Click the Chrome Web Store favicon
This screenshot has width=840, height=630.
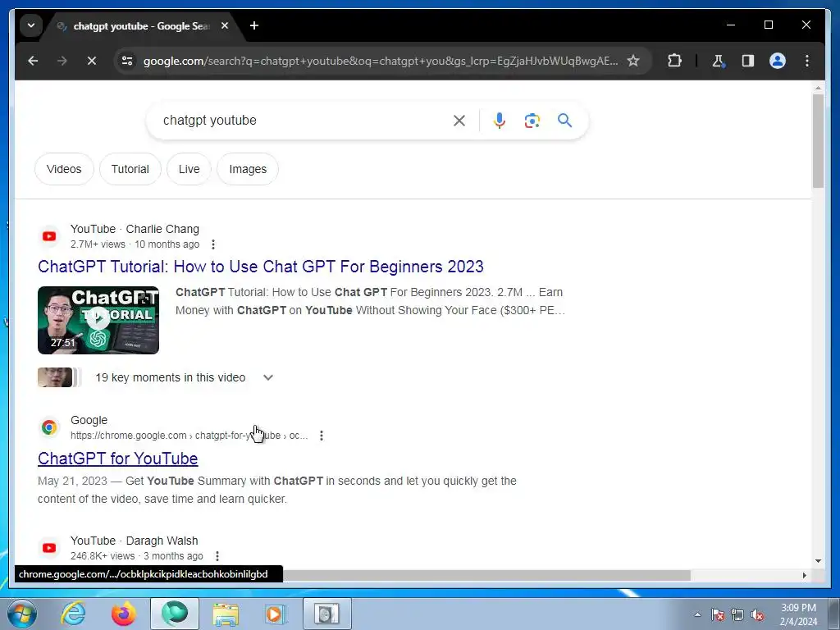pyautogui.click(x=49, y=427)
